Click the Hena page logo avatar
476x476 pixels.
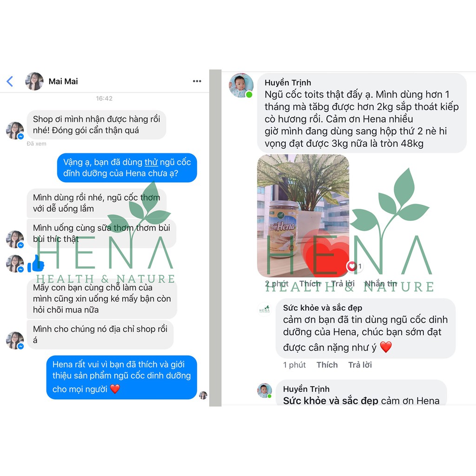[x=264, y=309]
